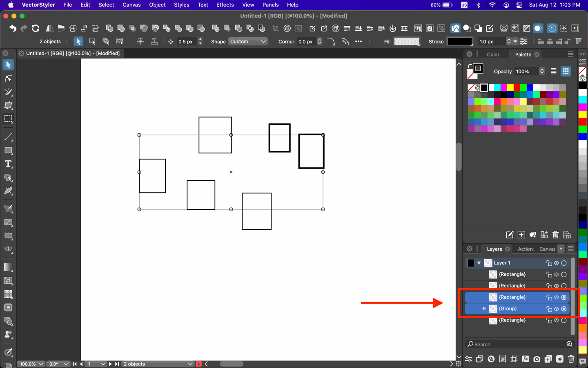588x368 pixels.
Task: Select the Text tool
Action: click(8, 164)
